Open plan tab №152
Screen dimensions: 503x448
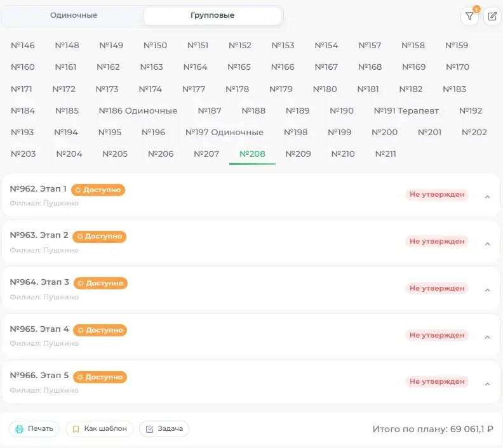(x=240, y=45)
